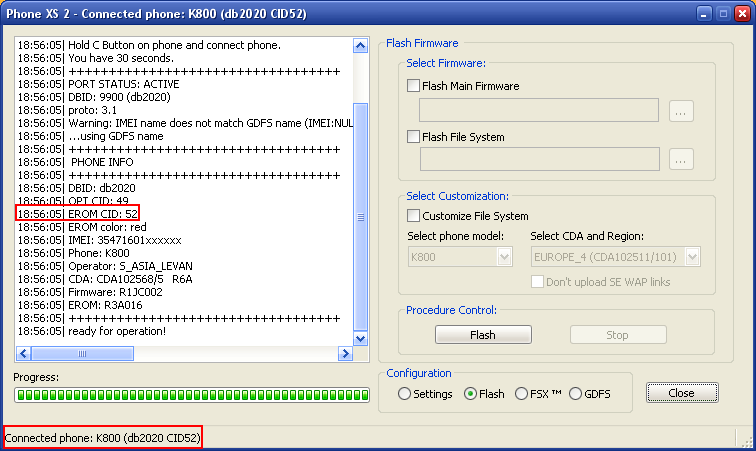The width and height of the screenshot is (756, 451).
Task: Check the Flash File System option
Action: [x=414, y=137]
